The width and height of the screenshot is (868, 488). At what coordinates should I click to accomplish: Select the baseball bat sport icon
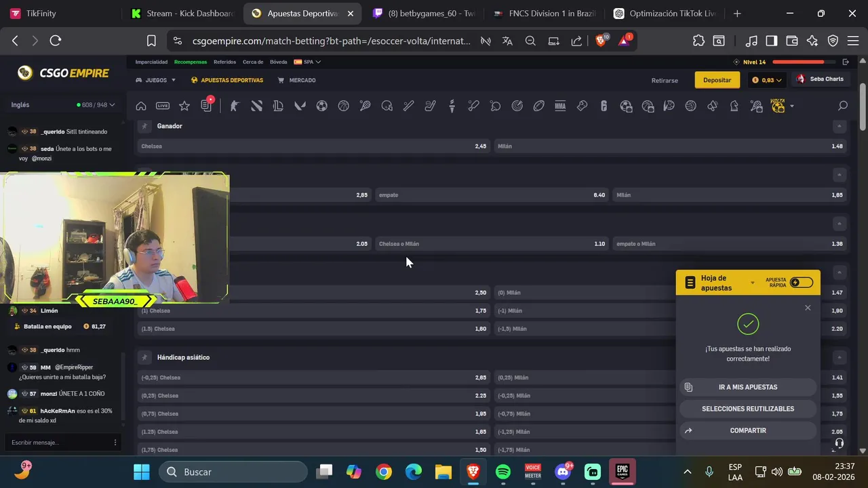[x=408, y=106]
